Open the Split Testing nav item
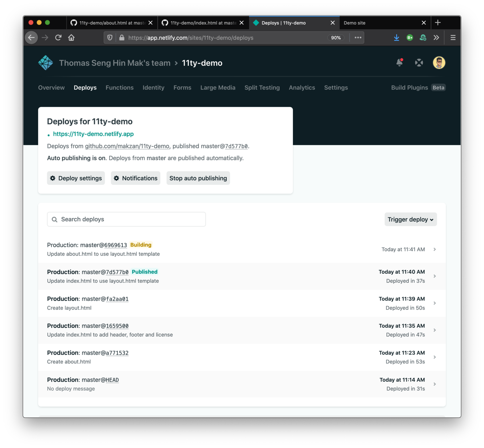The height and width of the screenshot is (448, 484). [x=262, y=88]
